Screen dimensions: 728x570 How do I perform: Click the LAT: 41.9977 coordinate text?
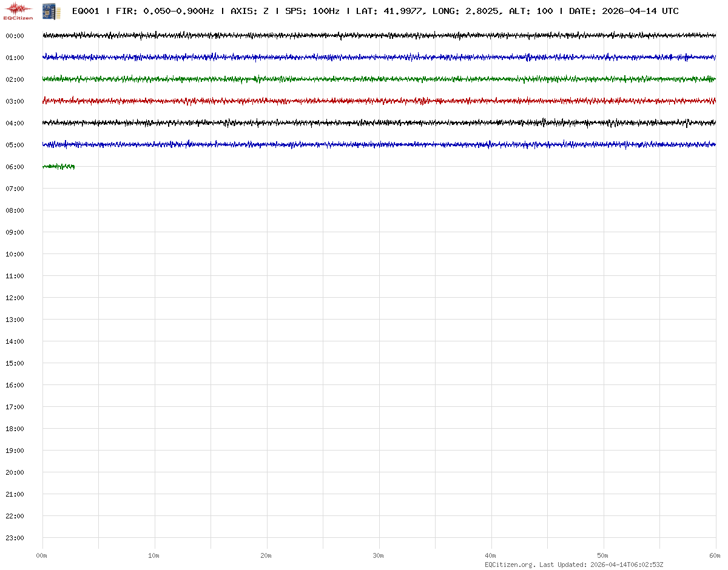389,11
